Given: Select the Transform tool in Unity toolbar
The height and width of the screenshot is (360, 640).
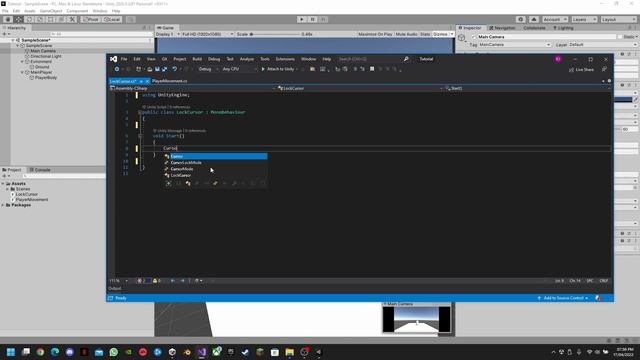Looking at the screenshot, I should click(x=61, y=19).
